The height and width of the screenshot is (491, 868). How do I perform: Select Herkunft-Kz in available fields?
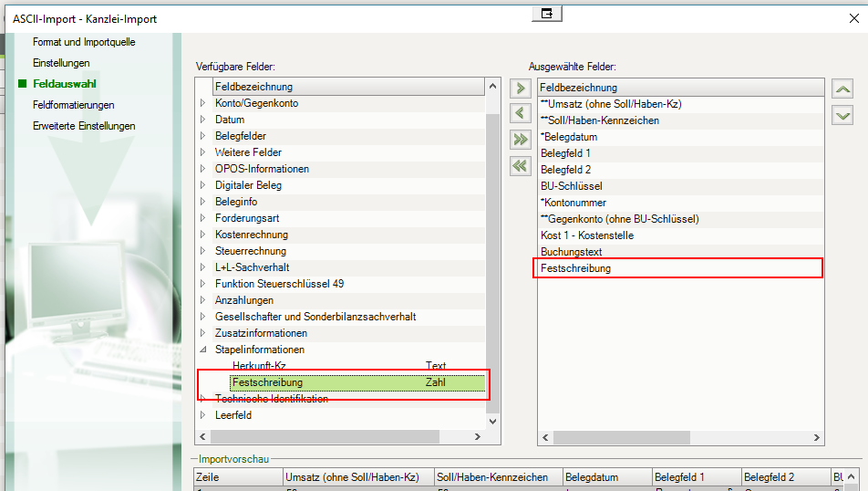259,366
